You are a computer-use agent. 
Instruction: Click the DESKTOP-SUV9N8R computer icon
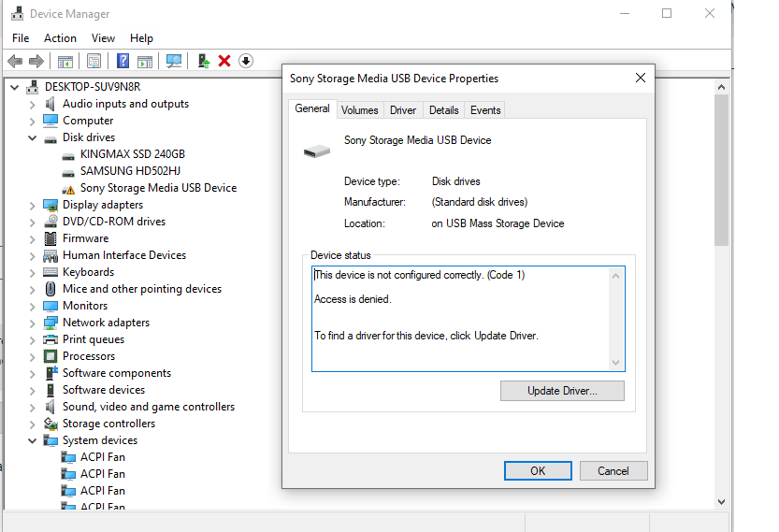(33, 87)
